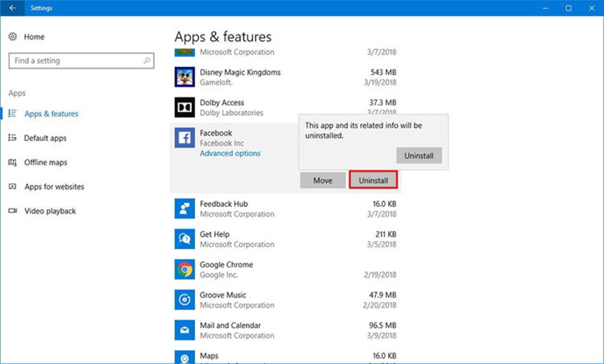This screenshot has height=364, width=604.
Task: Click the Facebook app icon
Action: 185,138
